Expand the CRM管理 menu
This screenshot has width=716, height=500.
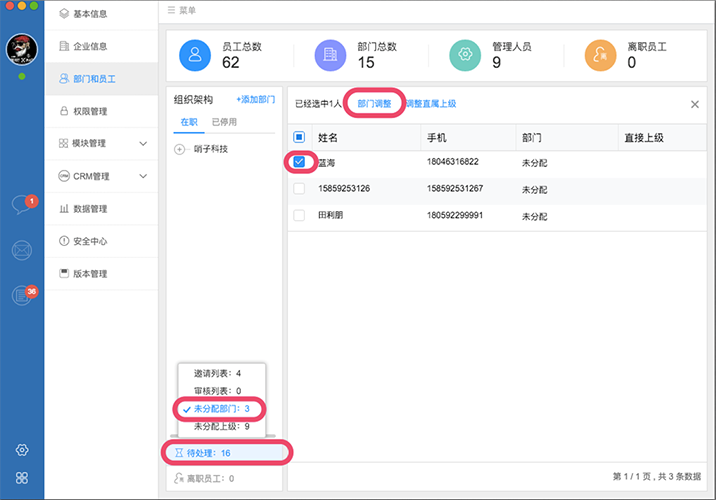pos(142,176)
